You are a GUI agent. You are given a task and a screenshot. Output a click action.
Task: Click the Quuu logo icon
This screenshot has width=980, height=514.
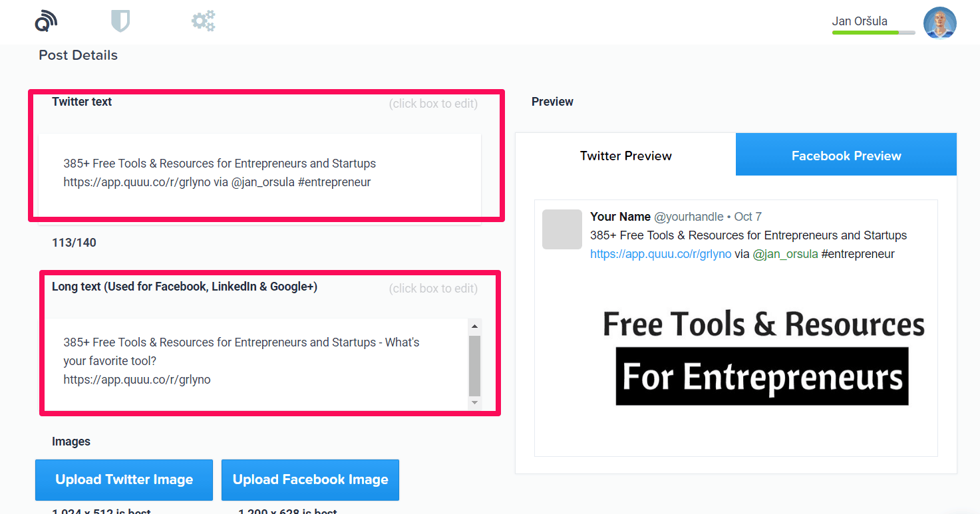46,22
